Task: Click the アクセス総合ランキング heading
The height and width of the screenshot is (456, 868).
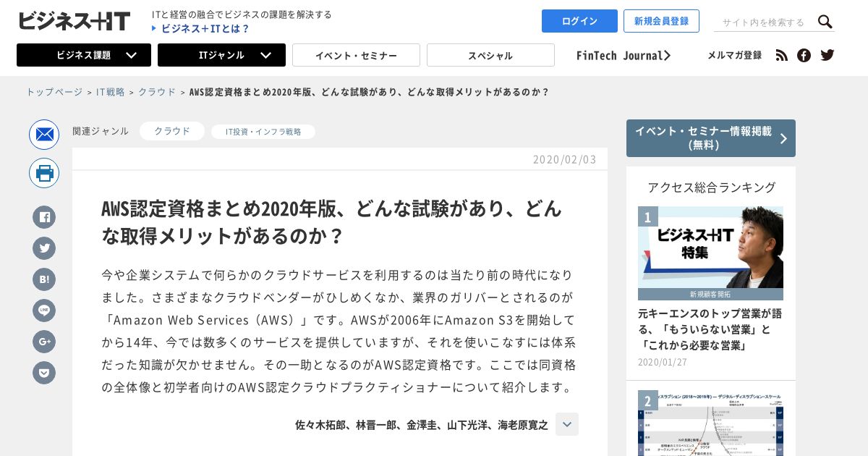Action: [711, 187]
